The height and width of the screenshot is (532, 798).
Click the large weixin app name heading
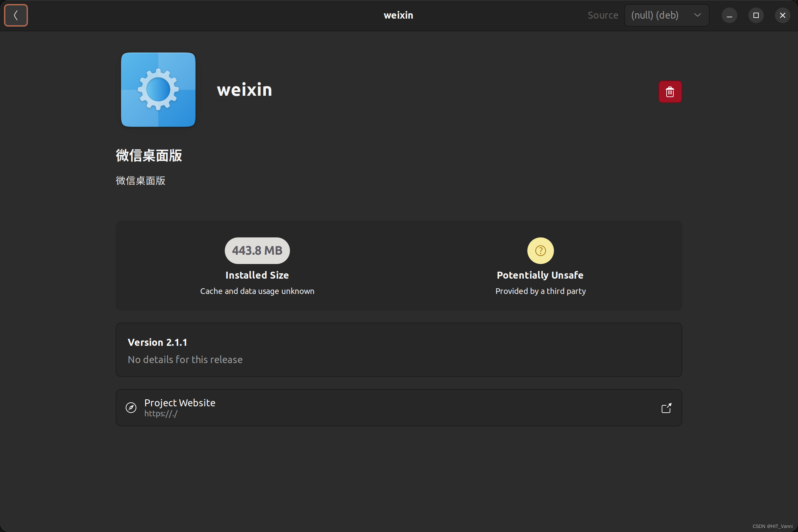pyautogui.click(x=244, y=90)
